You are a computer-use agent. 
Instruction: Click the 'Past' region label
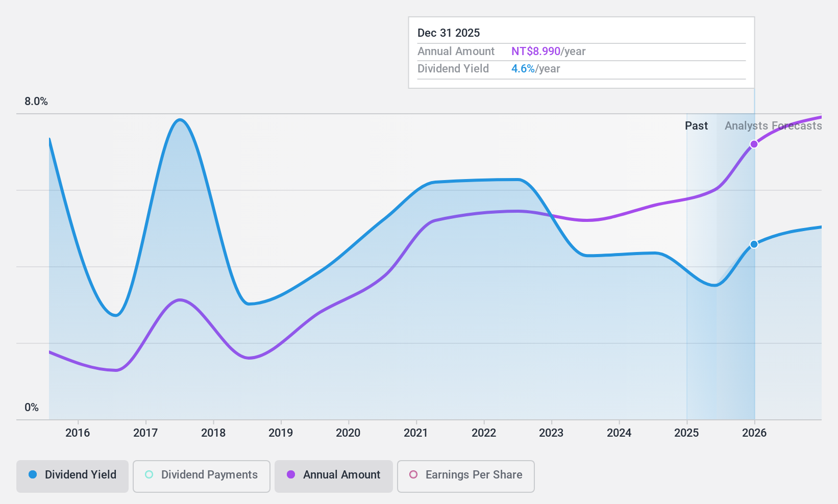pos(696,126)
